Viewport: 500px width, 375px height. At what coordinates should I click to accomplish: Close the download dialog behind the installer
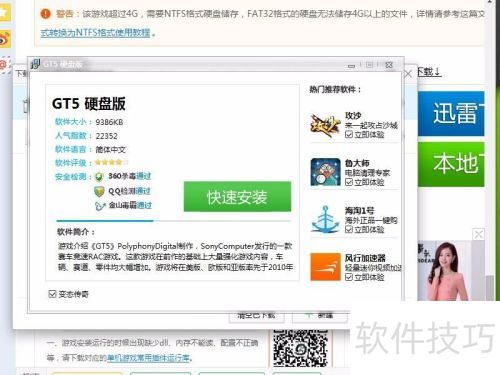408,74
